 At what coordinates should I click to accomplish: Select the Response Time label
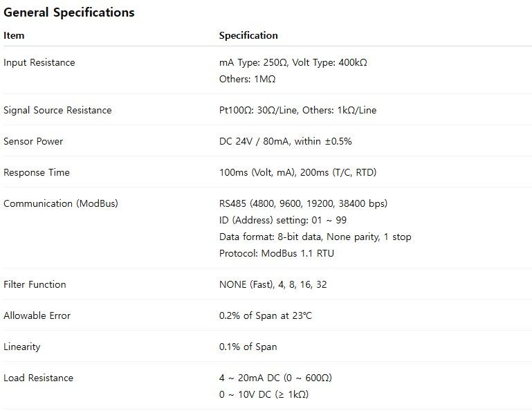[x=36, y=172]
